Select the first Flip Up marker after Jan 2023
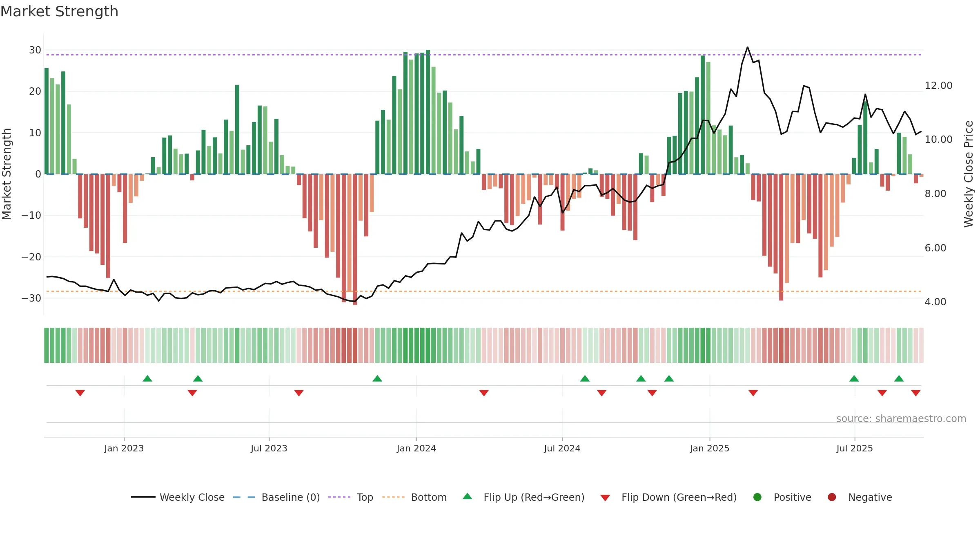 147,378
